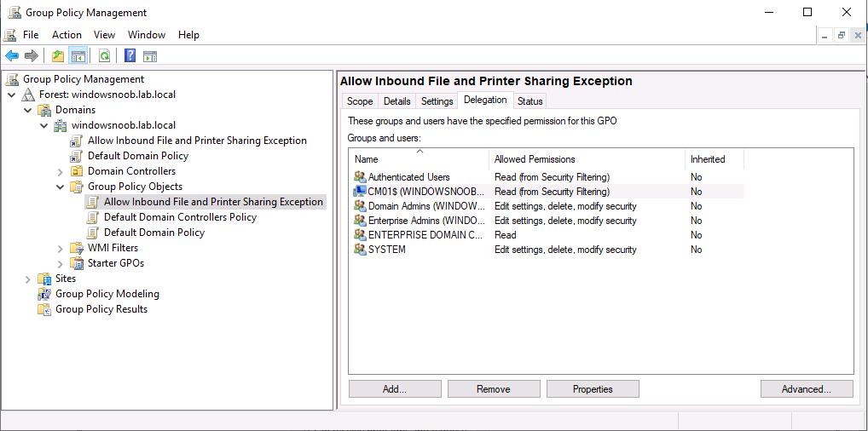Select the Enterprise Admins row
Image resolution: width=868 pixels, height=431 pixels.
548,221
